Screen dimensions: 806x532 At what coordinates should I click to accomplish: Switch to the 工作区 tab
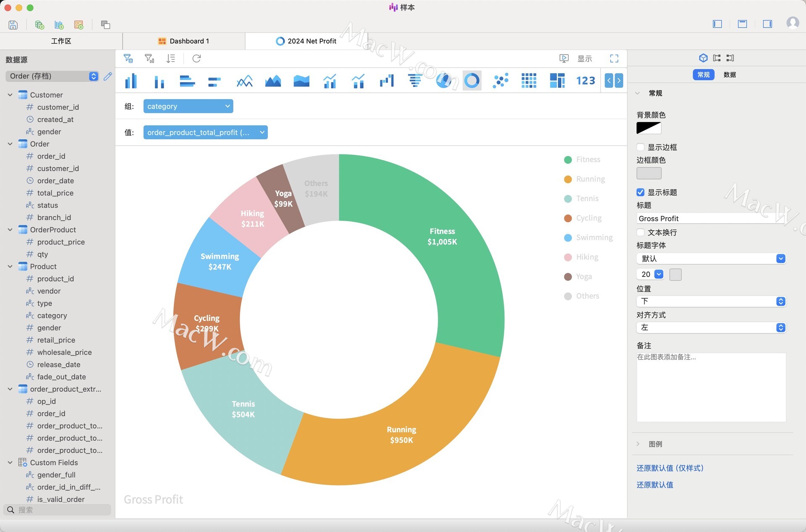(x=61, y=41)
